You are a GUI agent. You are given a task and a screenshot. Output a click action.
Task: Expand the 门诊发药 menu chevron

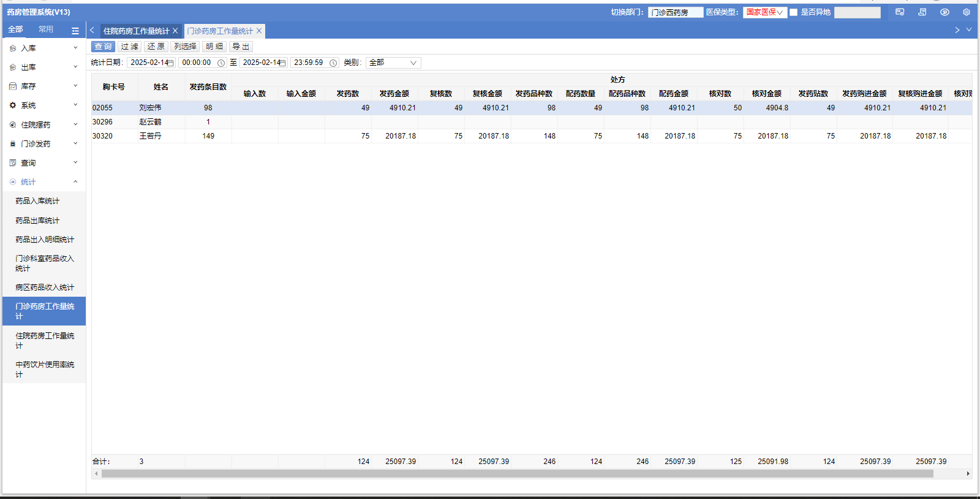tap(75, 143)
